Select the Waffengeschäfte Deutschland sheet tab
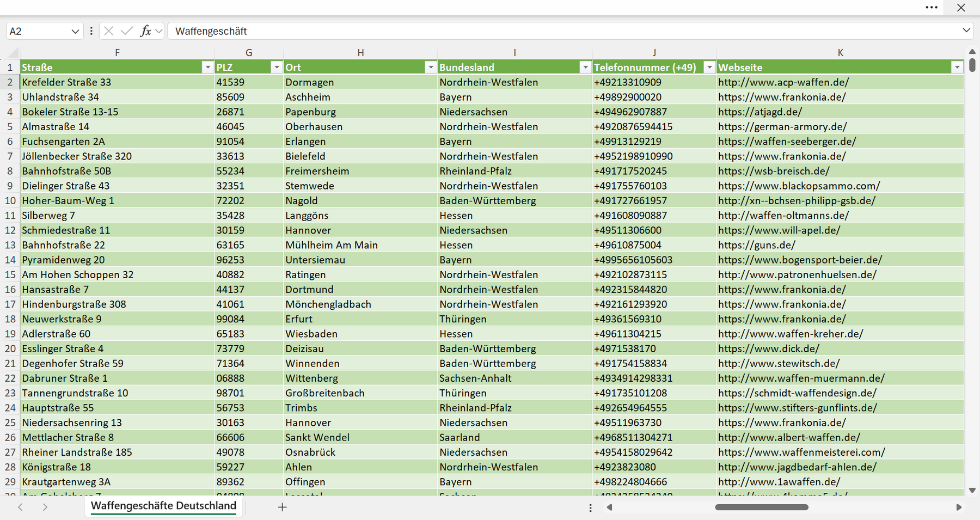Screen dimensions: 980x520 [163, 506]
